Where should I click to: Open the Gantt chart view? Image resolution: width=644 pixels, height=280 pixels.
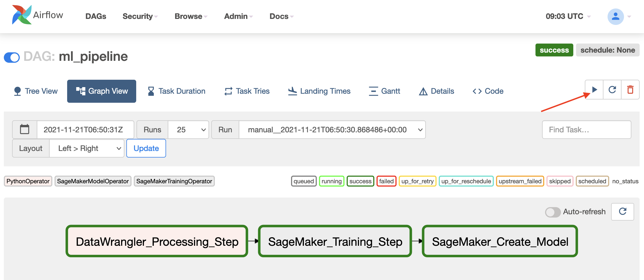pos(384,91)
